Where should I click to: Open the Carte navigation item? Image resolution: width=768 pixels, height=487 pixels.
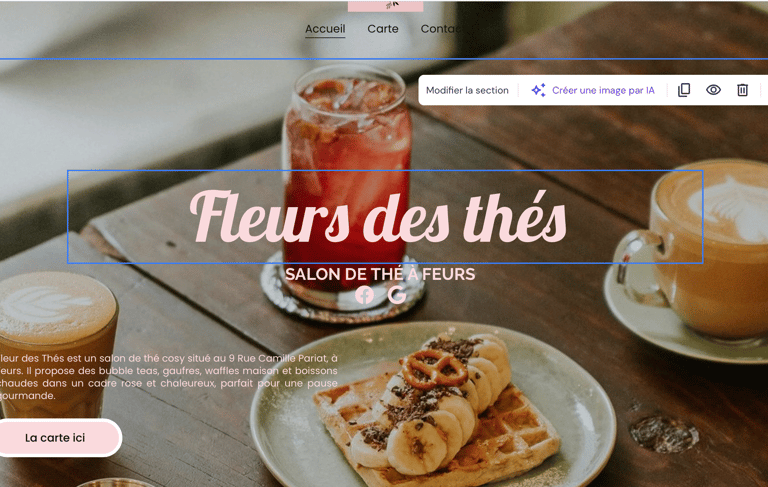[x=383, y=29]
